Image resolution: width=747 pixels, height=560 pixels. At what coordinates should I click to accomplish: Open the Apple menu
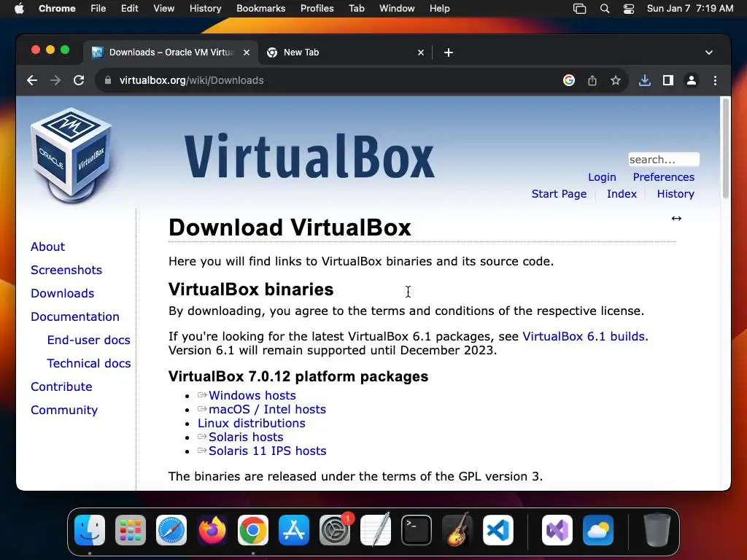point(19,9)
